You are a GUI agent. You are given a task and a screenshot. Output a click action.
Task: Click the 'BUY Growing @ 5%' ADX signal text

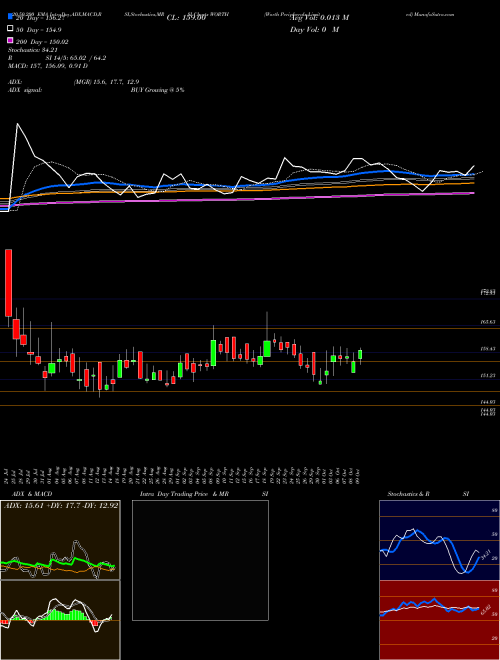point(157,90)
